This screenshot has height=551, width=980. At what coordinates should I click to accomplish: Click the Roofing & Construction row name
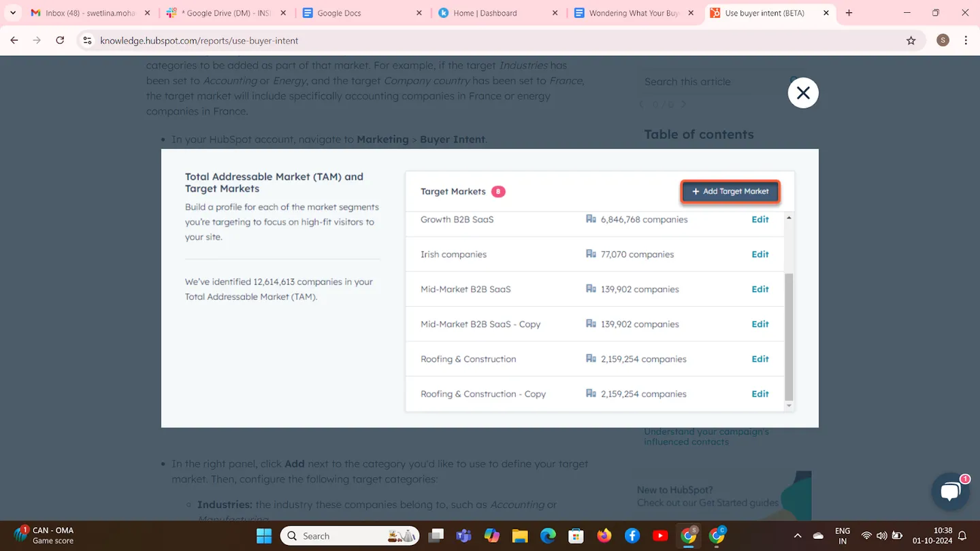click(x=468, y=359)
